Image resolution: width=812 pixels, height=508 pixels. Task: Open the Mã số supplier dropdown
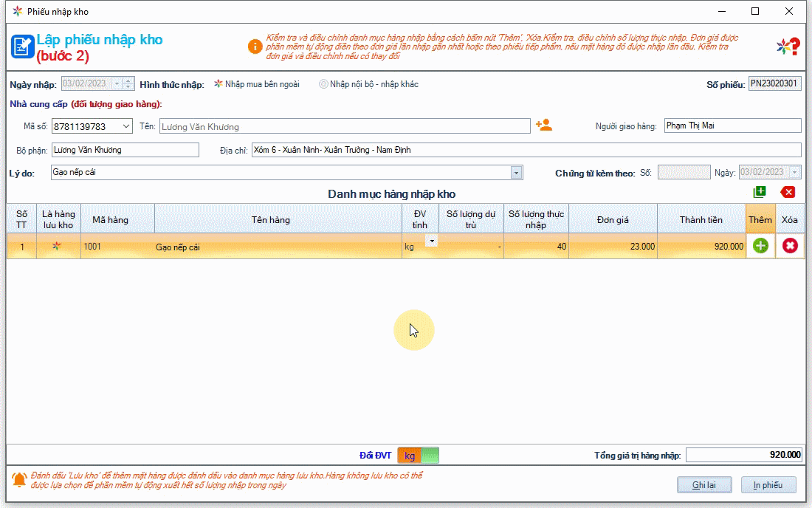(x=125, y=126)
